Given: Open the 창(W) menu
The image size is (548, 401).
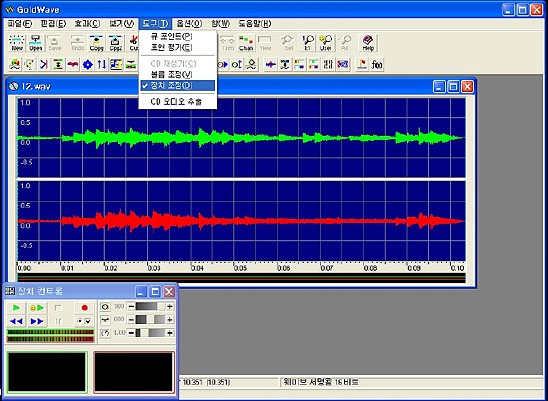Looking at the screenshot, I should click(x=221, y=24).
